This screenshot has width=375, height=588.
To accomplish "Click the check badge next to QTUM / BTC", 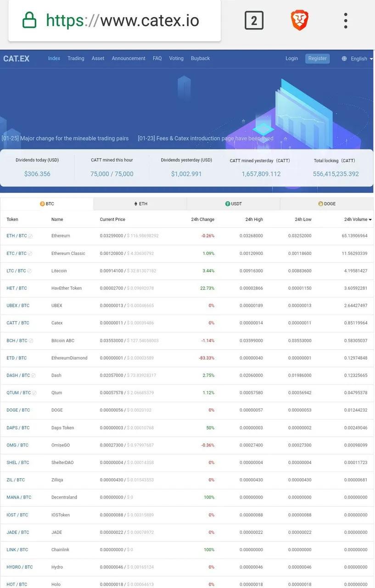I will [34, 393].
